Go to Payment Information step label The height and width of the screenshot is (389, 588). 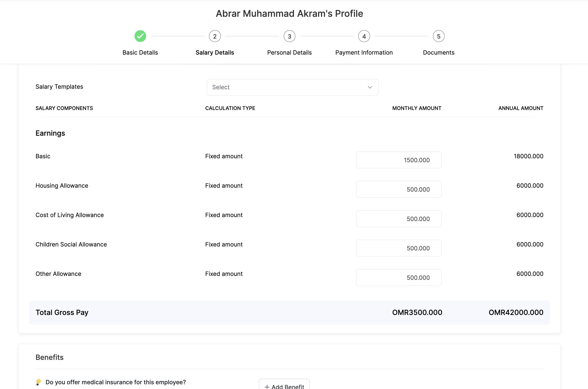tap(364, 52)
